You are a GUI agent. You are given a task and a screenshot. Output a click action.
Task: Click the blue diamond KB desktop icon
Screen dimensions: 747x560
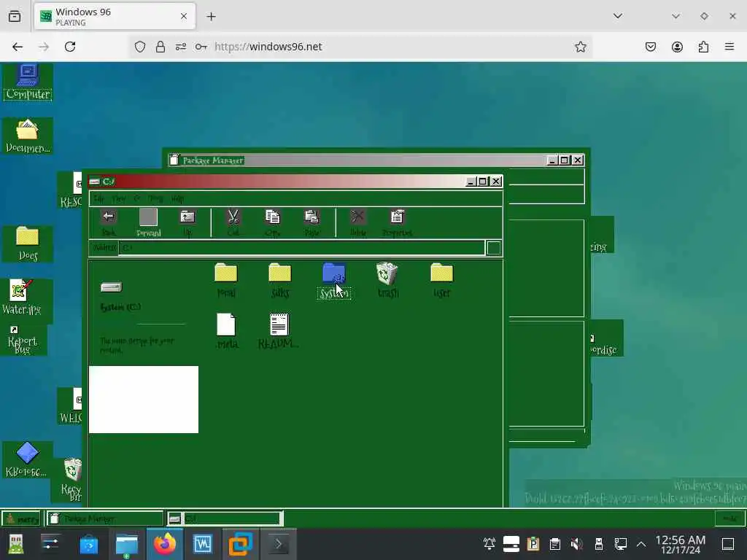pyautogui.click(x=27, y=460)
